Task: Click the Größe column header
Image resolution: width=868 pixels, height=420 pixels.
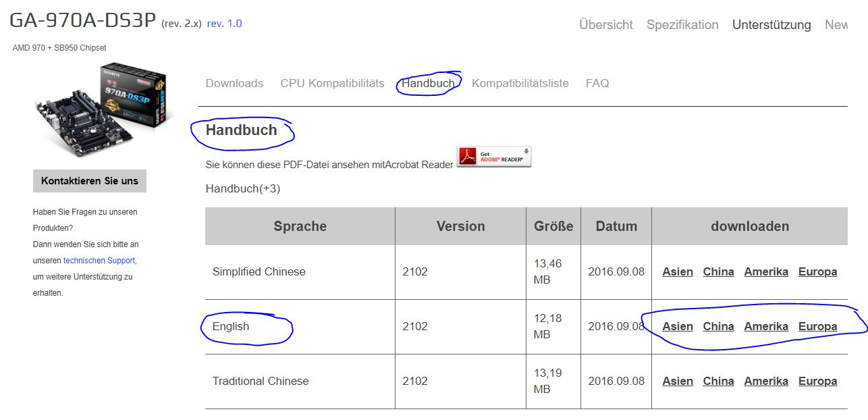Action: [553, 226]
